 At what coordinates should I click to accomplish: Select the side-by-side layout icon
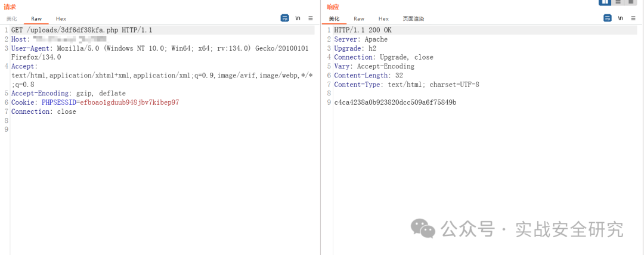pos(605,2)
